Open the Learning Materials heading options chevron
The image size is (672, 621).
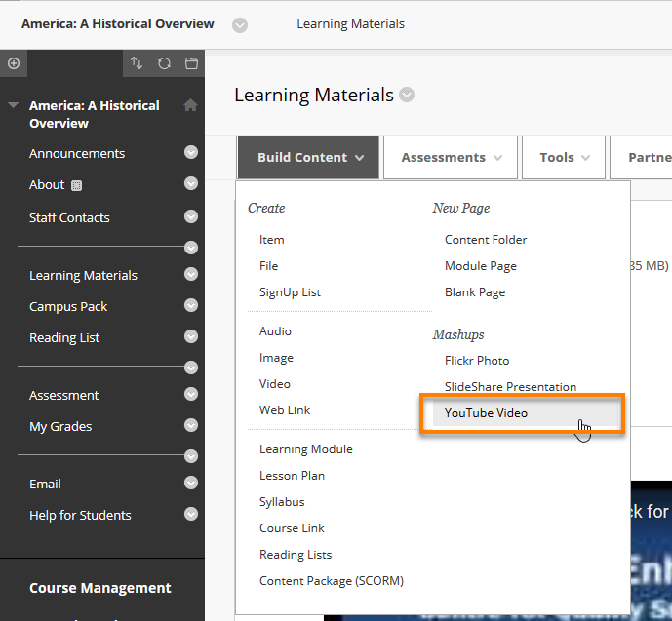pos(407,95)
